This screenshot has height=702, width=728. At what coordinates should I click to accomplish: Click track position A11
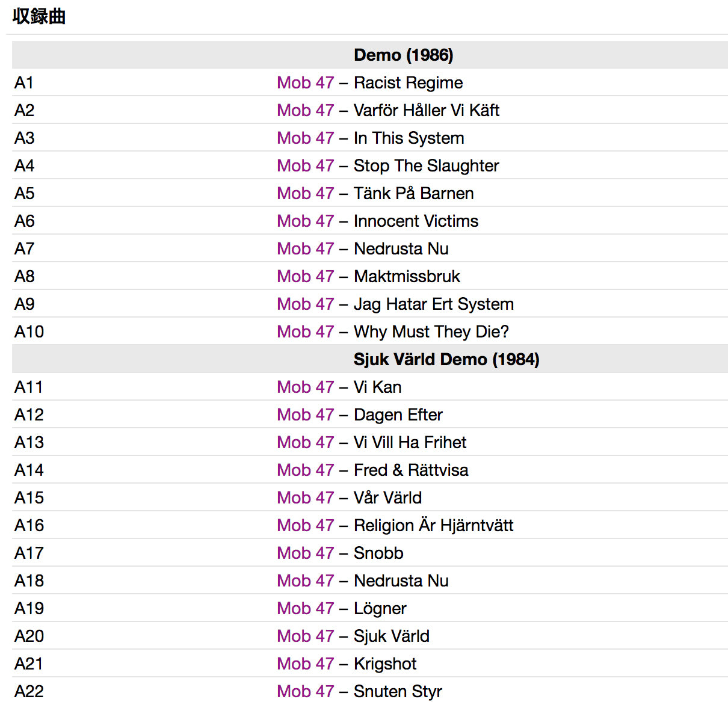(29, 387)
